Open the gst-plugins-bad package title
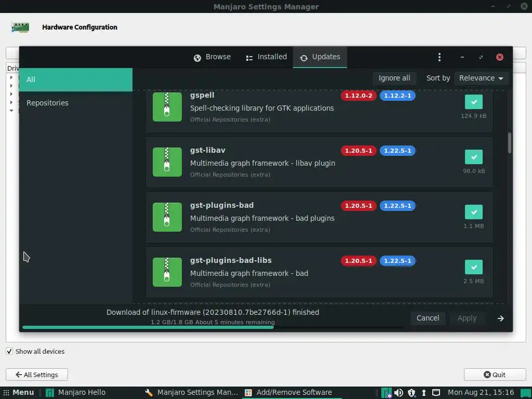Screen dimensions: 532x399 tap(222, 205)
